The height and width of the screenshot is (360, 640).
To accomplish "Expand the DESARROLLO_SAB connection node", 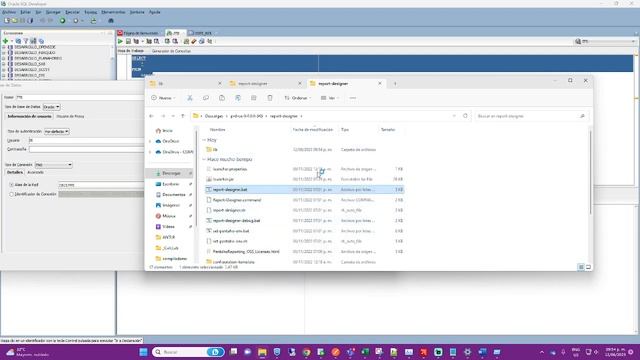I will click(4, 64).
